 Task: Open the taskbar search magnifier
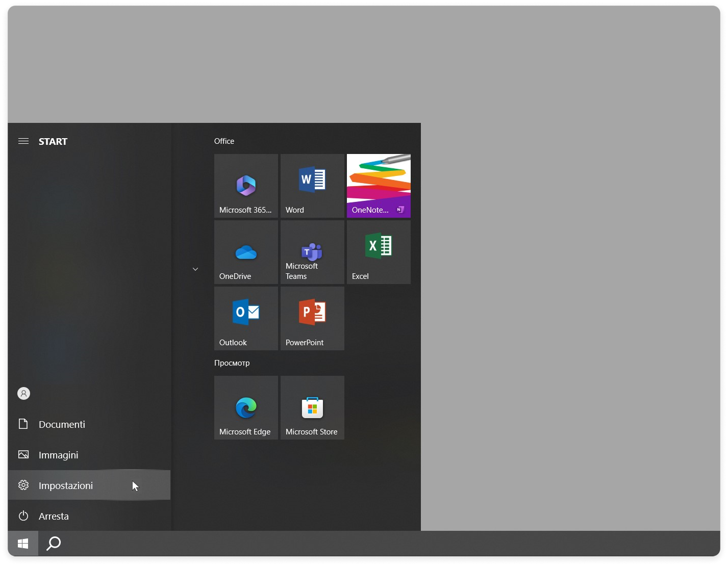coord(54,544)
